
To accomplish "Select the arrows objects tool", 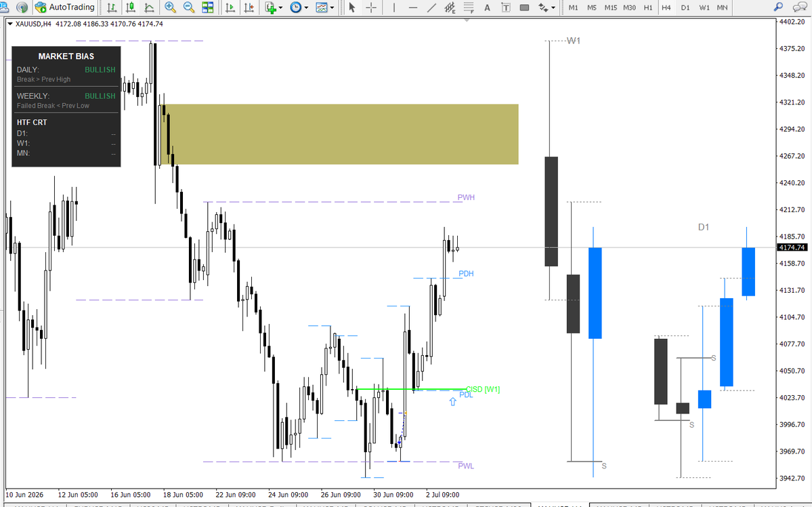I will pos(542,7).
